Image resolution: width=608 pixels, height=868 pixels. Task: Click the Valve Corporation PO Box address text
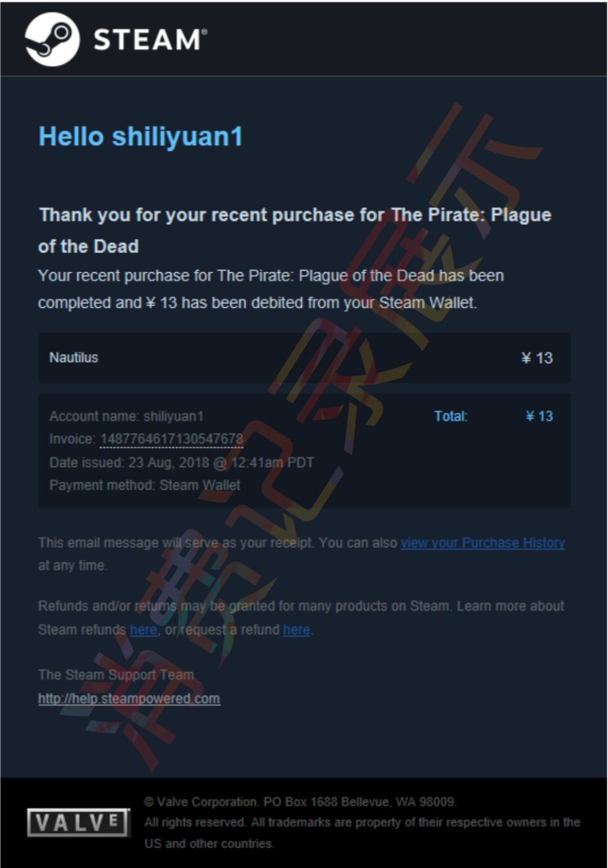300,802
